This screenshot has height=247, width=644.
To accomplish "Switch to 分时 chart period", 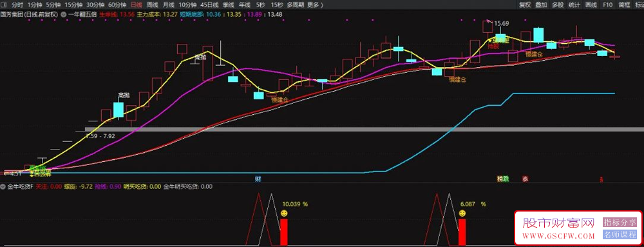I will [x=17, y=5].
